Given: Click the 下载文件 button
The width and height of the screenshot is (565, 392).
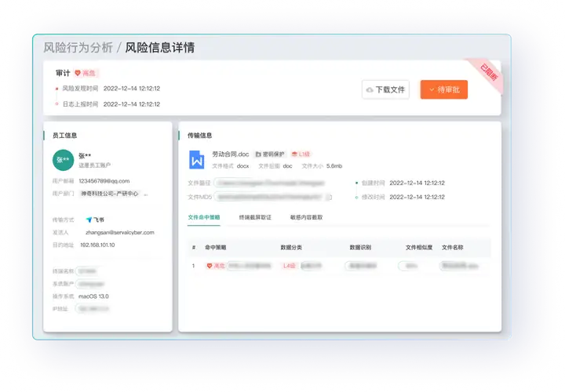Looking at the screenshot, I should click(385, 89).
